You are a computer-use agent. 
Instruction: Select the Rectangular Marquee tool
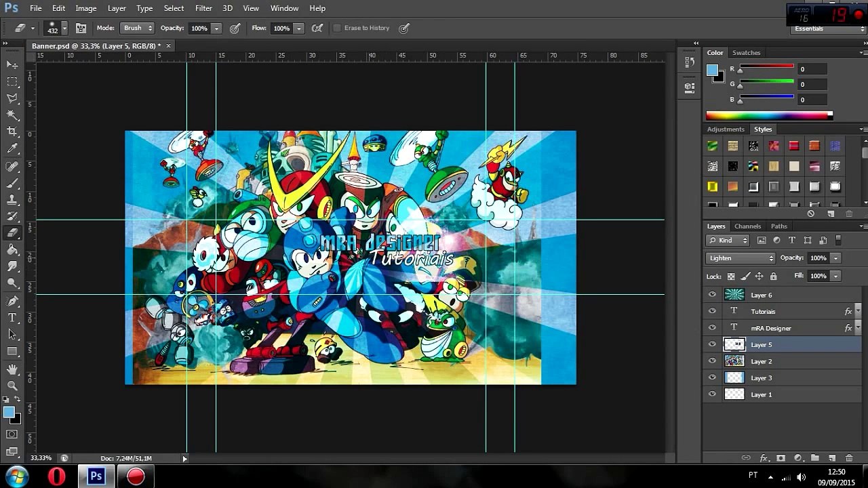12,81
